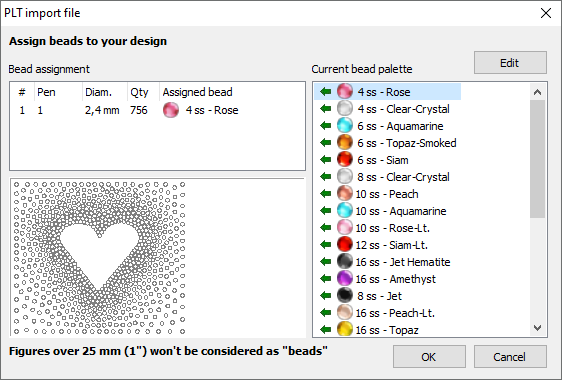562x380 pixels.
Task: Confirm the import with OK
Action: (x=429, y=357)
